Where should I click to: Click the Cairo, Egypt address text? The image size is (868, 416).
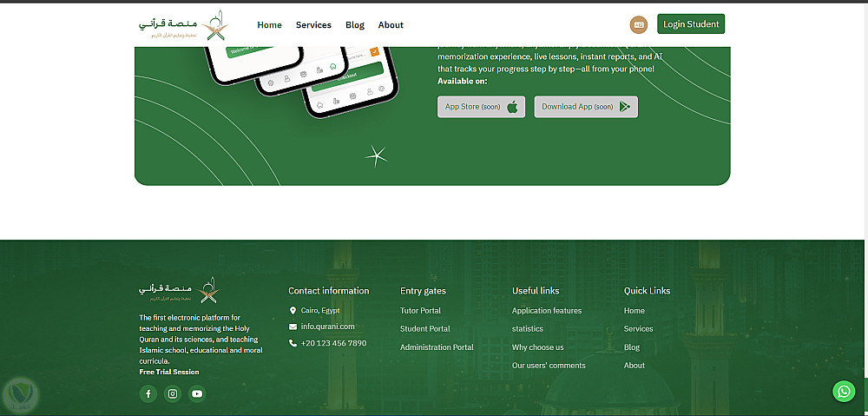320,311
